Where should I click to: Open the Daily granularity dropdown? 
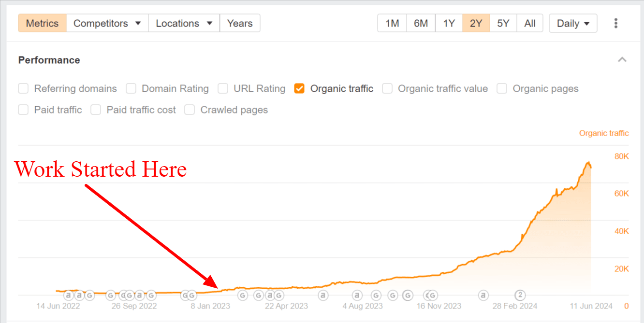[572, 23]
